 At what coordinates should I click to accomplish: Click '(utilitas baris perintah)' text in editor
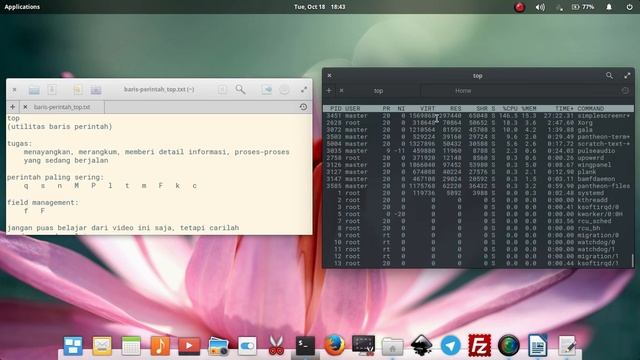[60, 127]
